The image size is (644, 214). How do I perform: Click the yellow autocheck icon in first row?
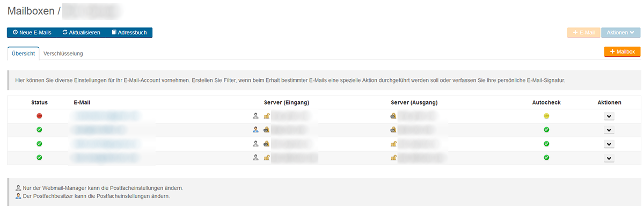(x=546, y=116)
